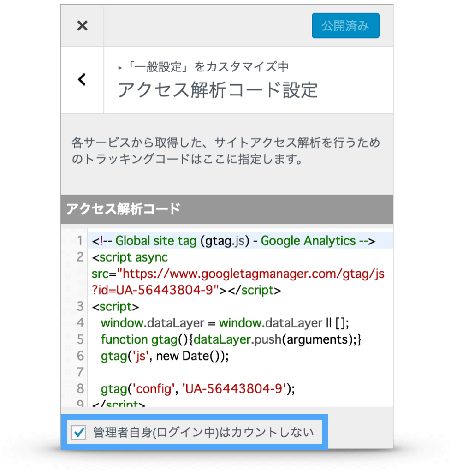
Task: Click the tracking code description paragraph
Action: (226, 150)
